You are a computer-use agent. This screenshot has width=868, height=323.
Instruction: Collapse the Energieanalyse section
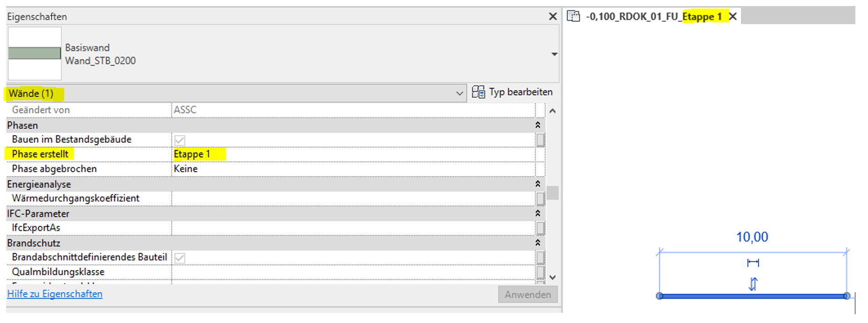(538, 184)
